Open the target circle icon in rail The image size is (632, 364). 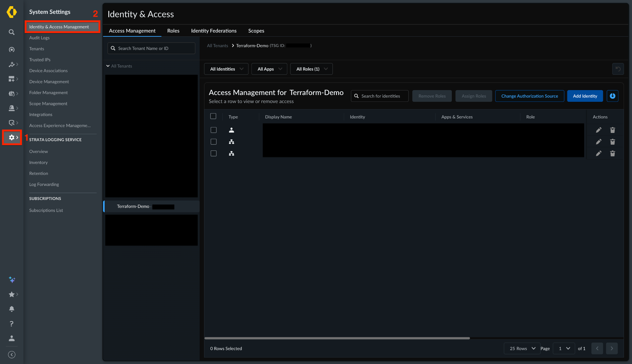click(12, 50)
